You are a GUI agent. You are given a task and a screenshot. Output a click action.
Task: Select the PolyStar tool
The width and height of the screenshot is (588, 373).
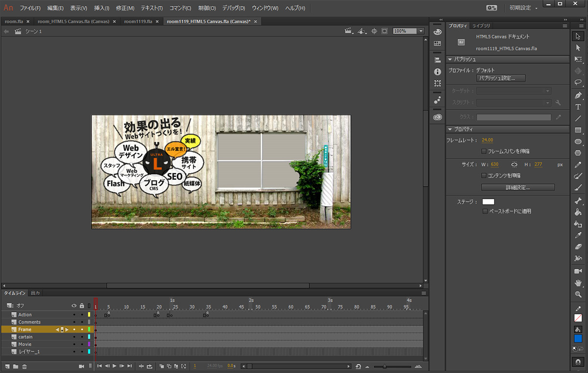[x=578, y=154]
